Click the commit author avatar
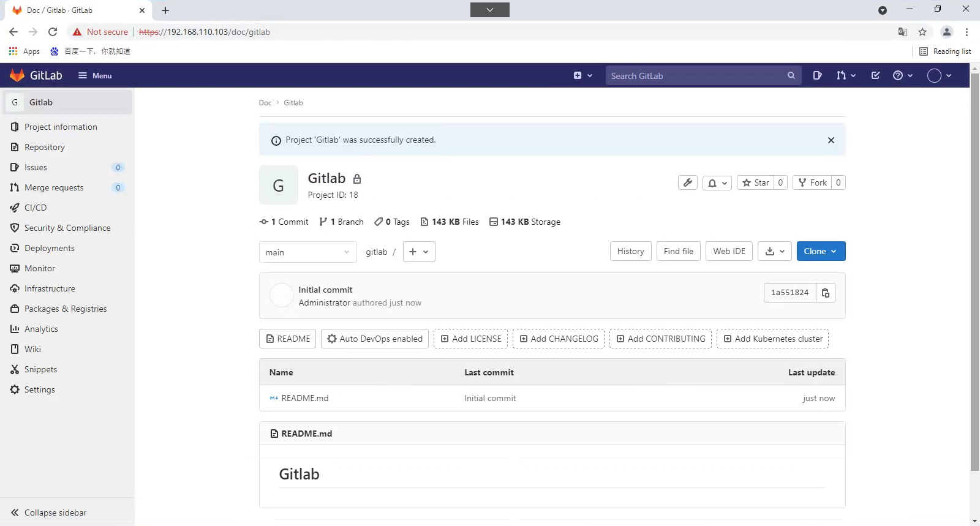The height and width of the screenshot is (526, 980). [x=282, y=296]
